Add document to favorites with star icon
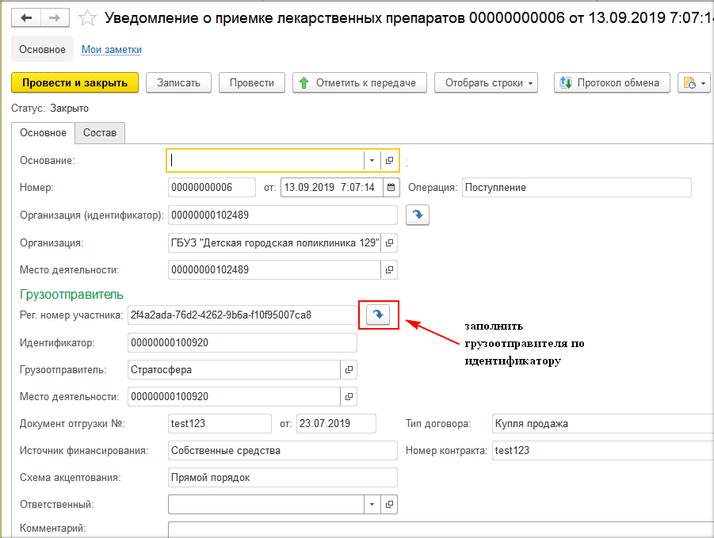 (88, 18)
